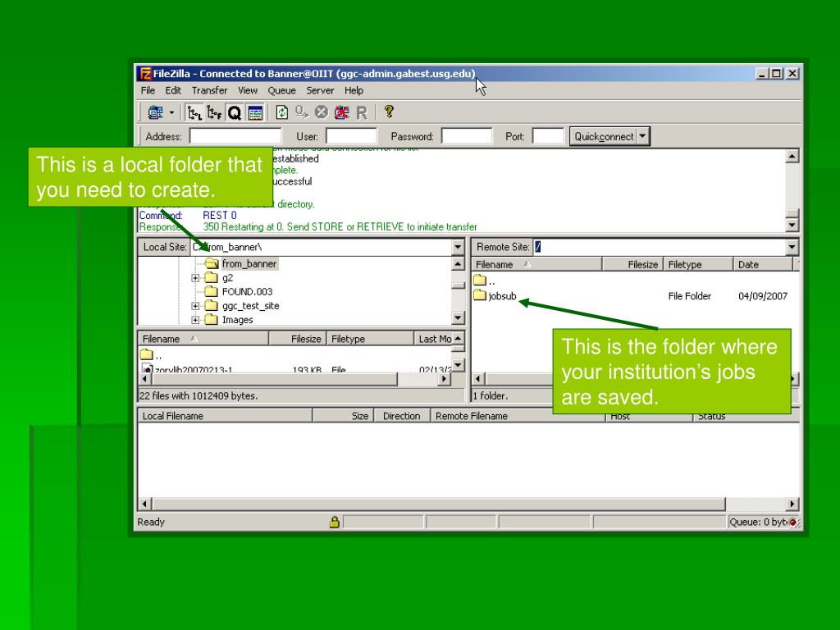Sort local files by Filesize column
The width and height of the screenshot is (840, 630).
click(298, 339)
